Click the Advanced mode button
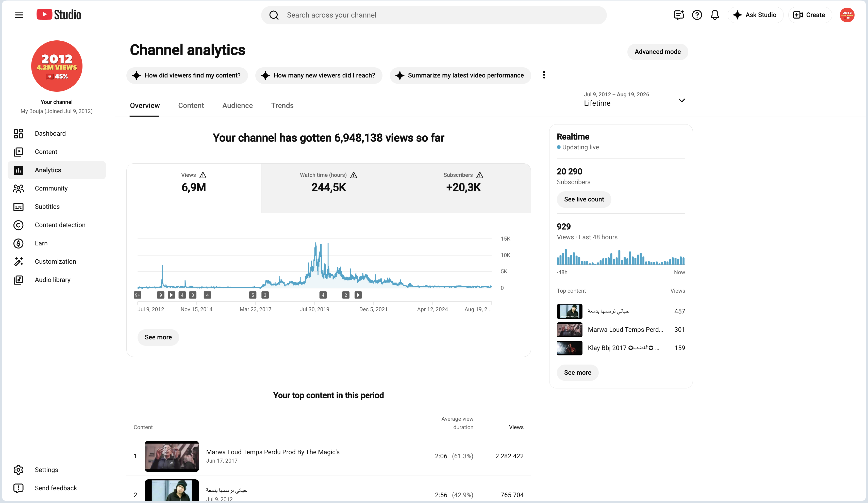This screenshot has width=868, height=503. tap(658, 52)
